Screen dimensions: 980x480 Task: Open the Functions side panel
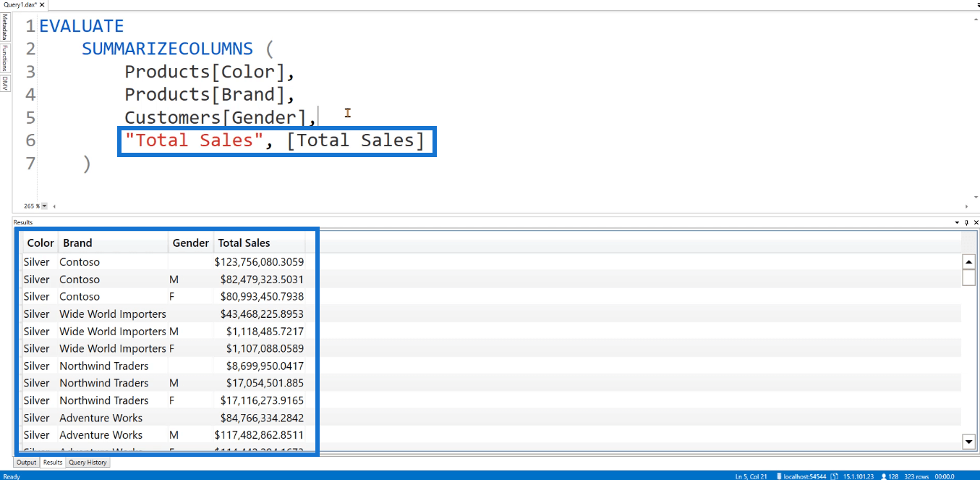(x=5, y=58)
